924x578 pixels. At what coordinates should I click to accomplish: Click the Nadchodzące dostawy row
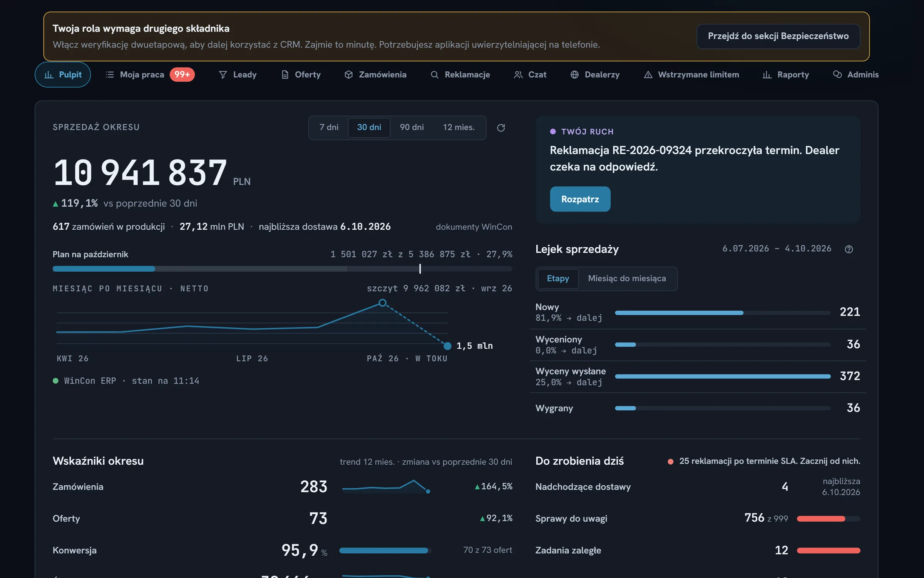pyautogui.click(x=698, y=487)
